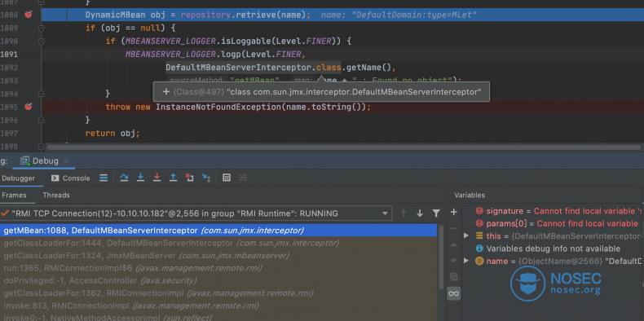Click the frames filter funnel icon
Image resolution: width=644 pixels, height=321 pixels.
[436, 213]
